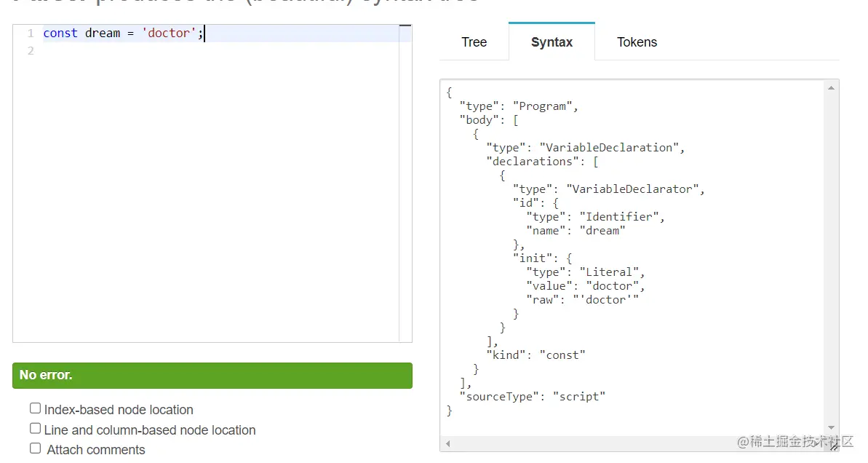
Task: Click the "init": { line in output
Action: [x=542, y=258]
